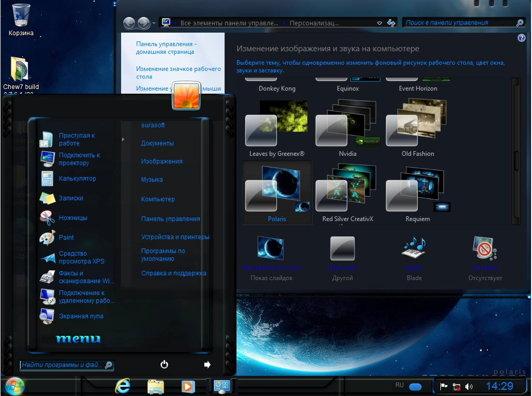Open Sticky Notes (Записки)
Viewport: 532px width, 396px height.
(70, 198)
